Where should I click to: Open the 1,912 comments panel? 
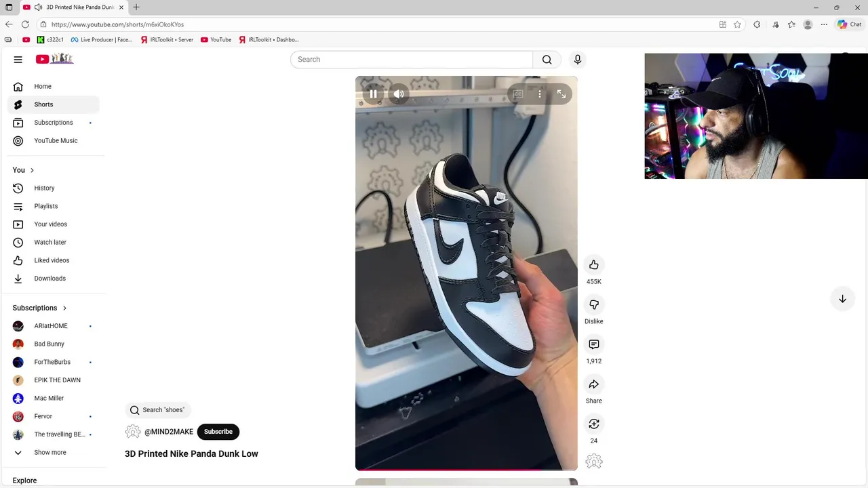point(594,344)
